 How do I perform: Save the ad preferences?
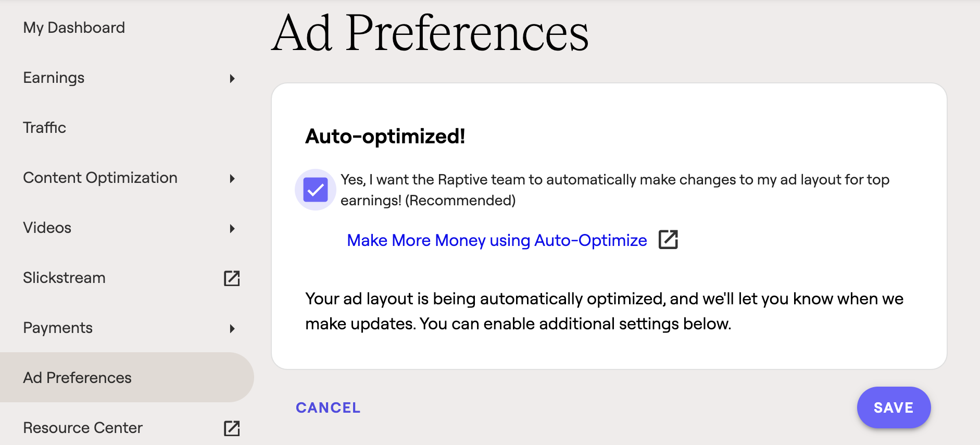(894, 407)
